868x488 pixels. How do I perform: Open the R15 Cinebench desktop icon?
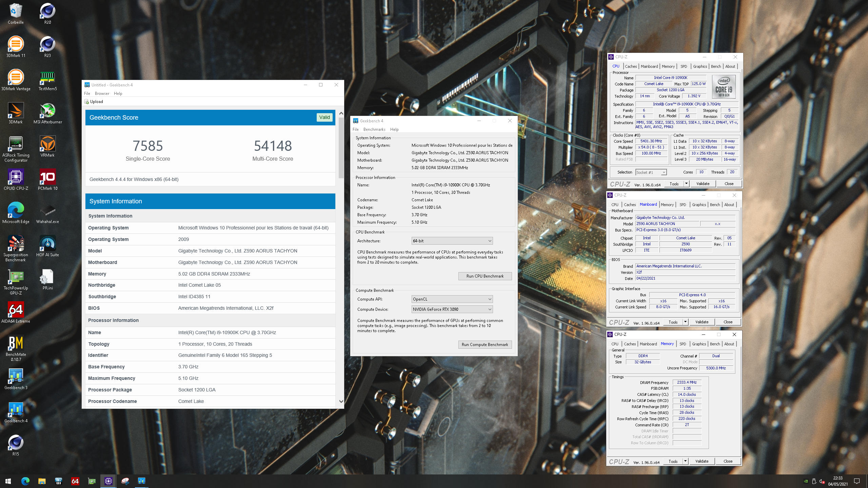click(16, 445)
